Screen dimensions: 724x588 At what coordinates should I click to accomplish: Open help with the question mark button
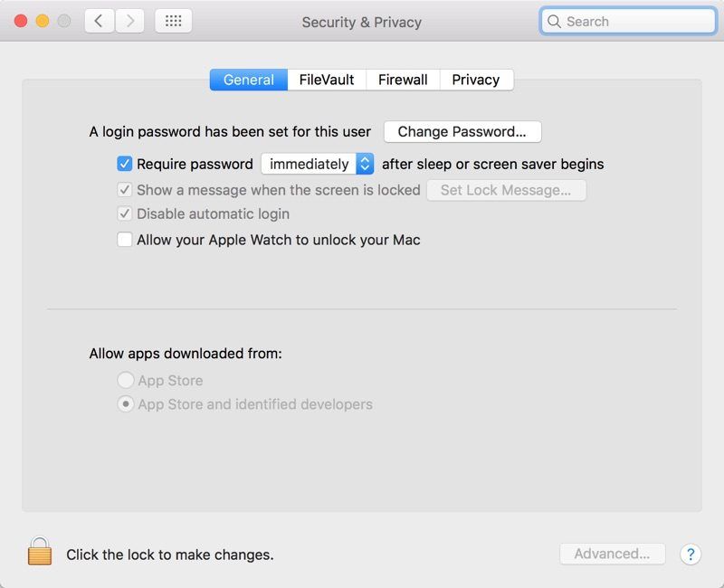[690, 554]
